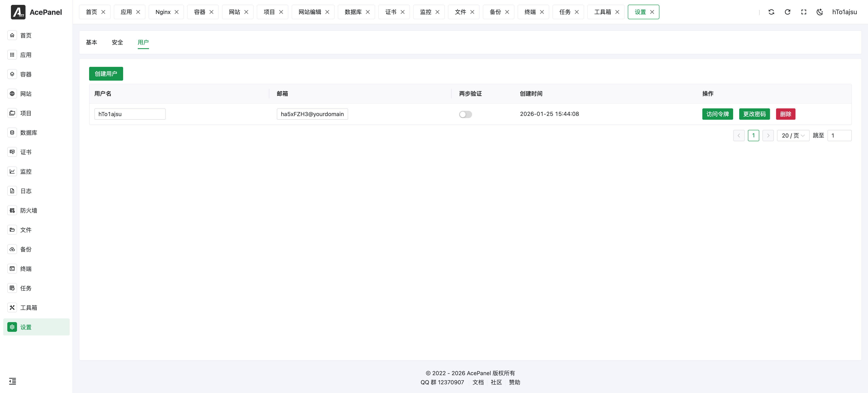The image size is (868, 393).
Task: Enable 两步验证 for user hTo1ajsu
Action: [465, 114]
